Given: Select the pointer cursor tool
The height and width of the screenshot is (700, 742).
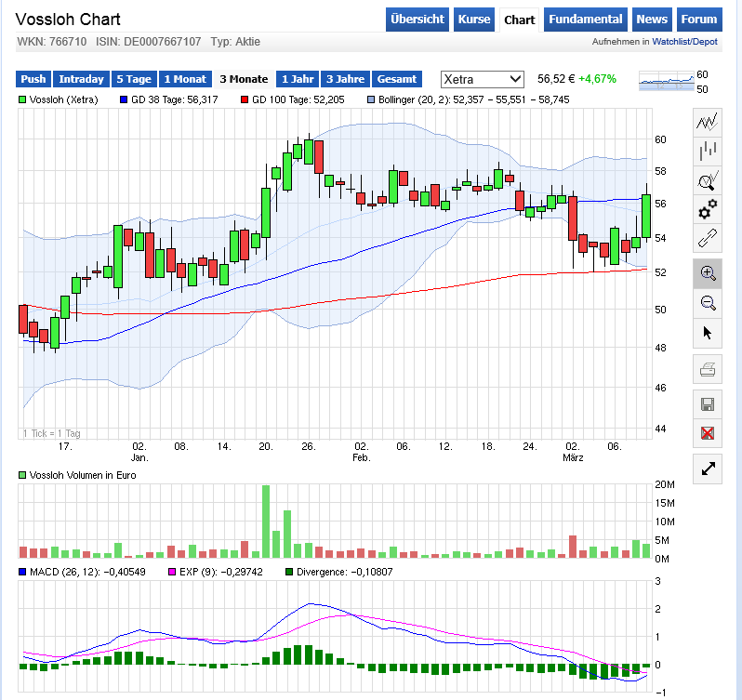Looking at the screenshot, I should [708, 333].
